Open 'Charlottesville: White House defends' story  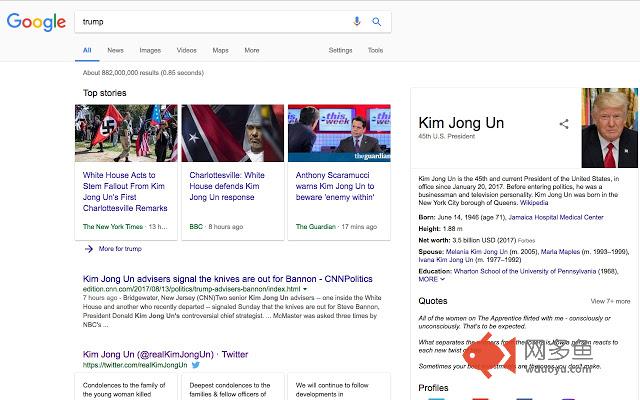(x=227, y=186)
